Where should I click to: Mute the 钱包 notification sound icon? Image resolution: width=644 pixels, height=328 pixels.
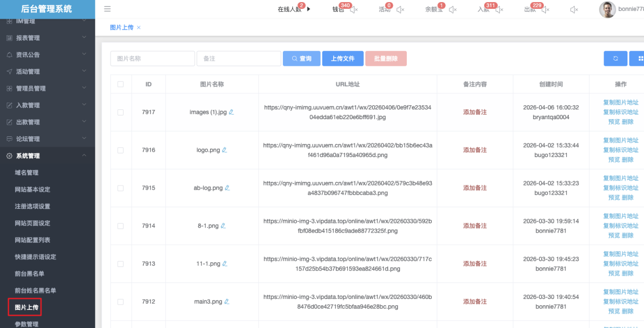353,9
